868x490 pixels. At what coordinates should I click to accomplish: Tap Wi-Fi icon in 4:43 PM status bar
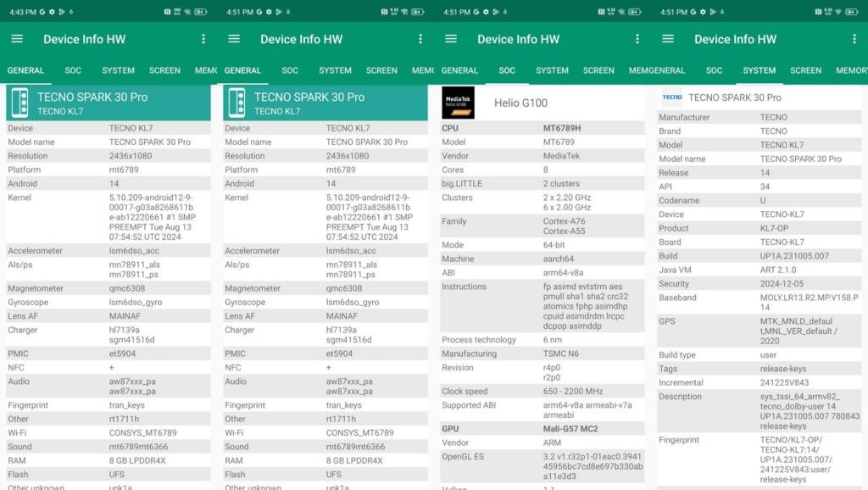click(187, 12)
